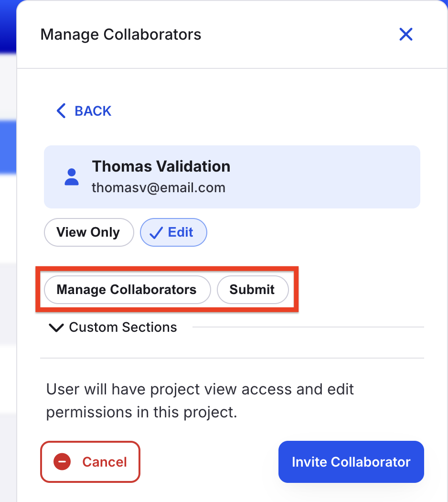Go back via the BACK link text
This screenshot has width=448, height=502.
tap(93, 111)
